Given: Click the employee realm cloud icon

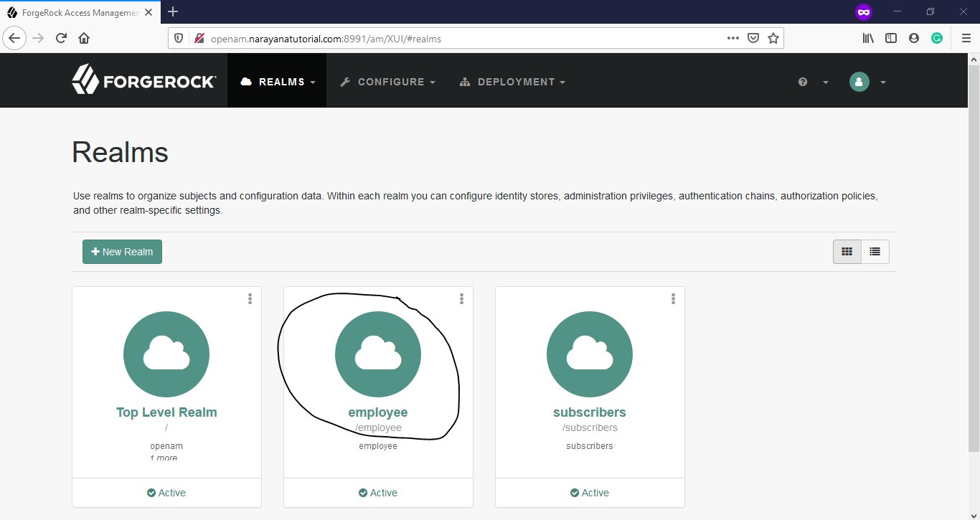Looking at the screenshot, I should [378, 354].
